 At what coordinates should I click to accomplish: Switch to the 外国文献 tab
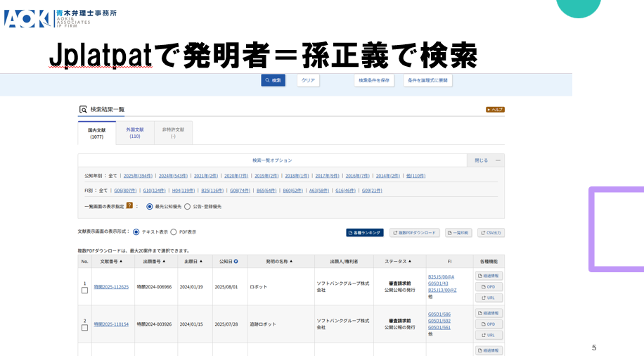click(134, 133)
